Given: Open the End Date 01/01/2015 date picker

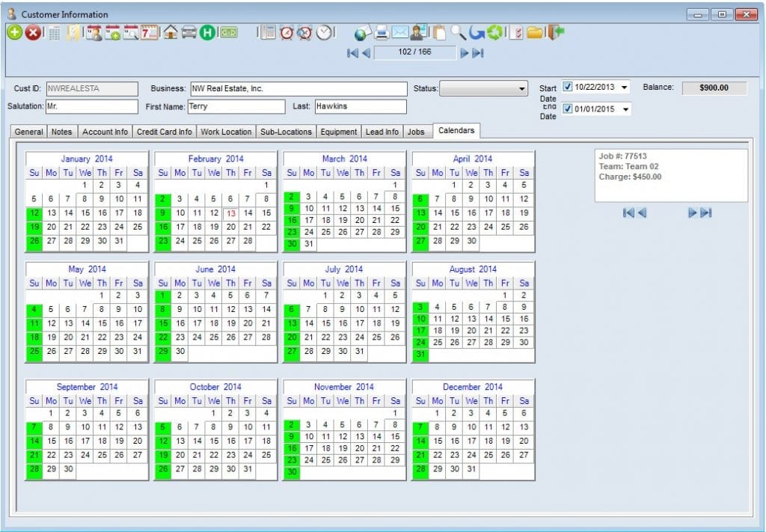Looking at the screenshot, I should tap(624, 108).
